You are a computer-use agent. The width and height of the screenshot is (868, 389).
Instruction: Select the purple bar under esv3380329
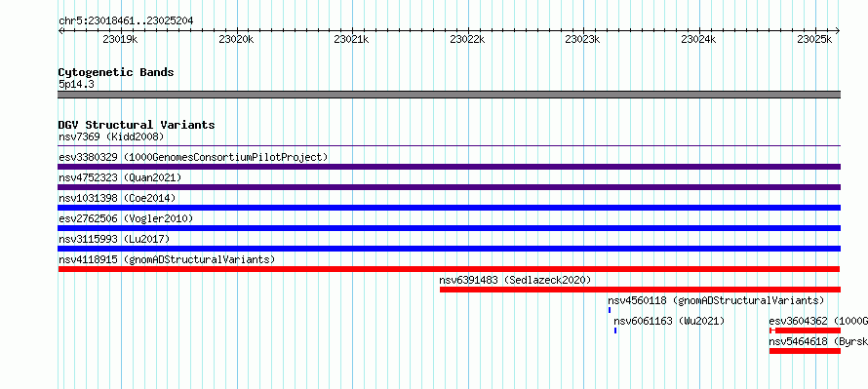click(450, 167)
